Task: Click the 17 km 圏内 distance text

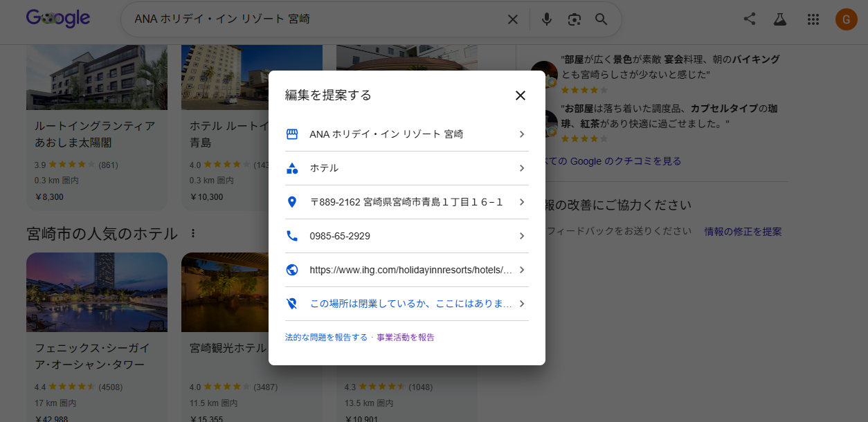Action: 55,403
